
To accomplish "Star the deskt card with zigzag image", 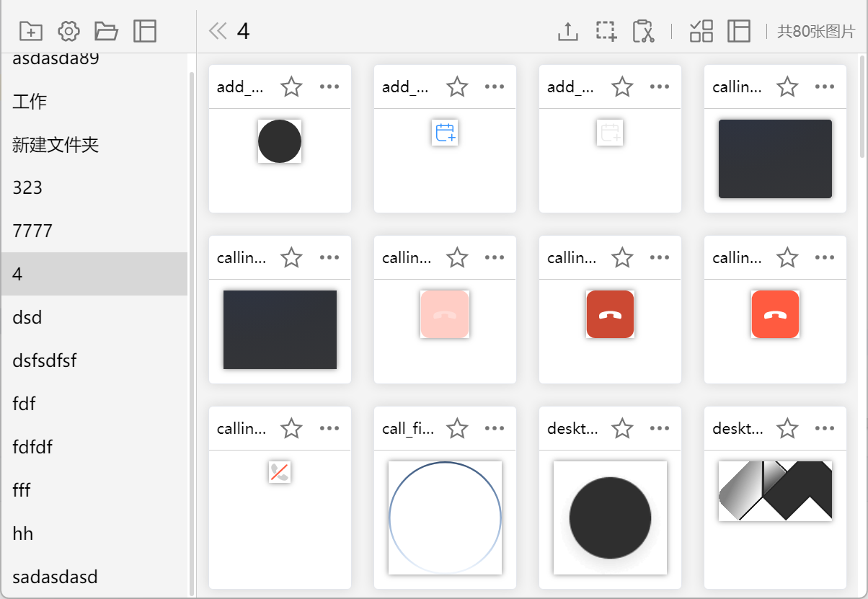I will coord(787,428).
